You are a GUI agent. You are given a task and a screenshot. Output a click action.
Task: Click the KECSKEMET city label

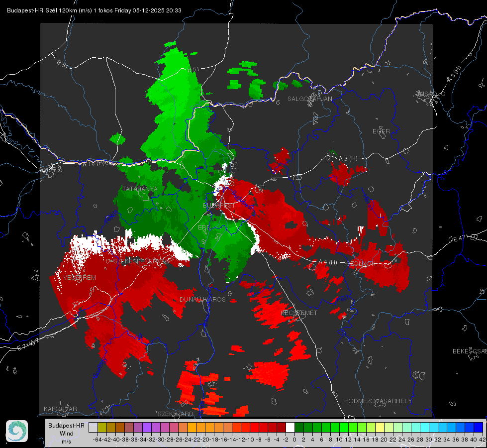coord(299,313)
